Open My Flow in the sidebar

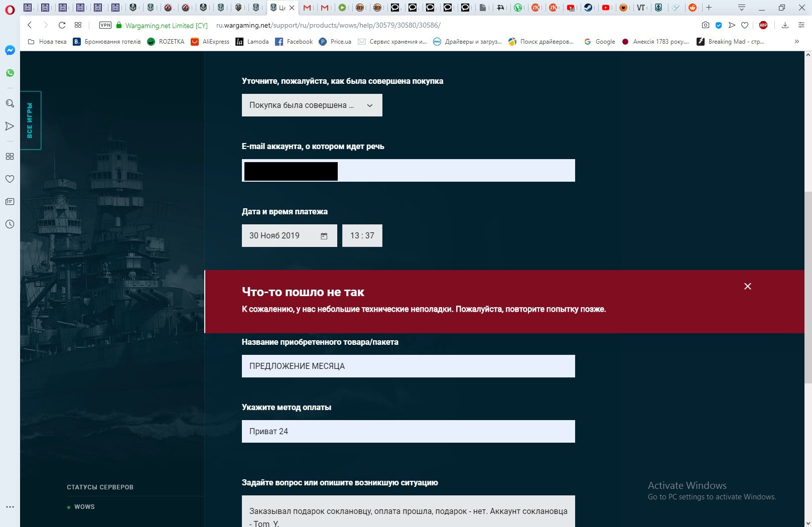coord(10,126)
